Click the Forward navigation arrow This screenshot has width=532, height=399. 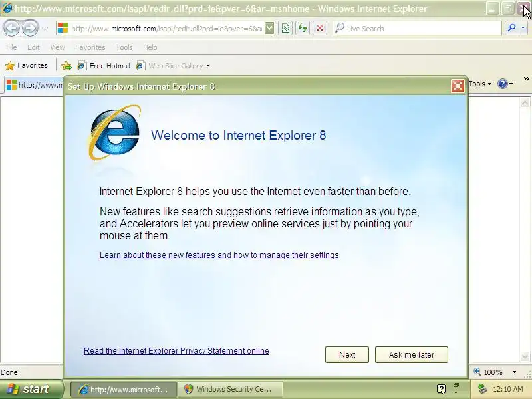[30, 28]
